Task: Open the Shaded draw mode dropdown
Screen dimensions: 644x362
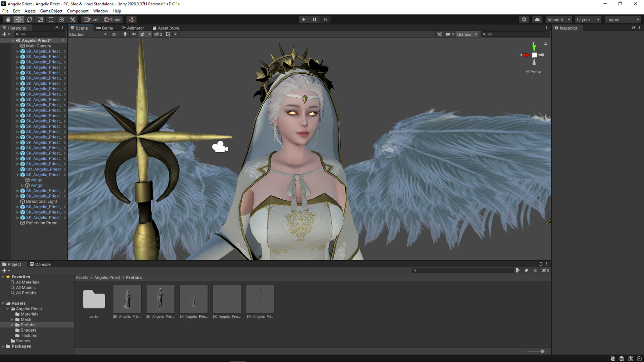Action: (x=88, y=34)
